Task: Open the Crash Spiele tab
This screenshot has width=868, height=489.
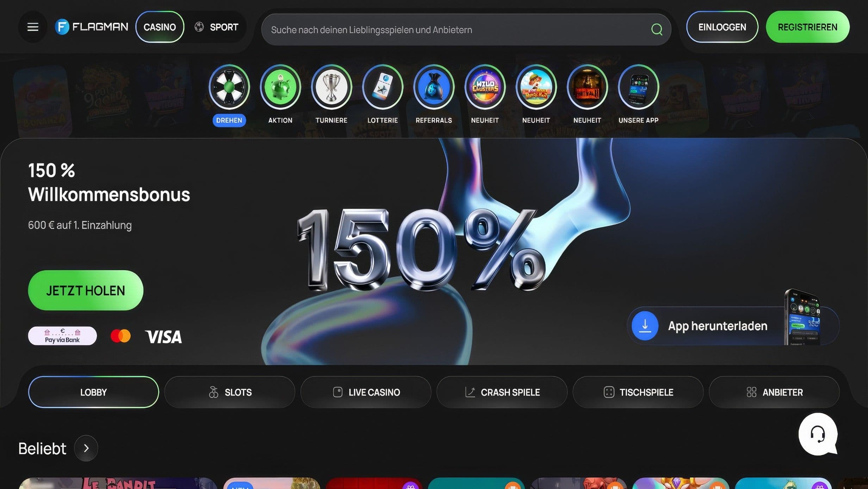Action: [x=502, y=392]
